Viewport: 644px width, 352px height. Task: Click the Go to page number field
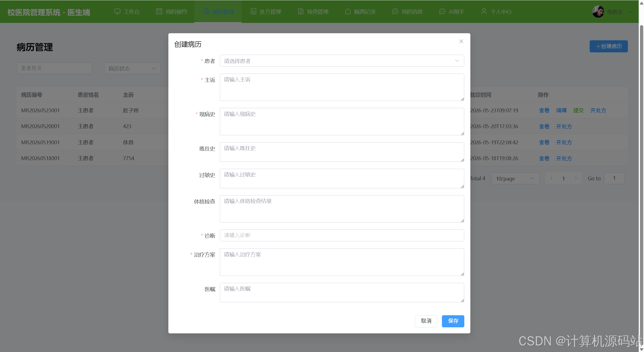pyautogui.click(x=614, y=178)
